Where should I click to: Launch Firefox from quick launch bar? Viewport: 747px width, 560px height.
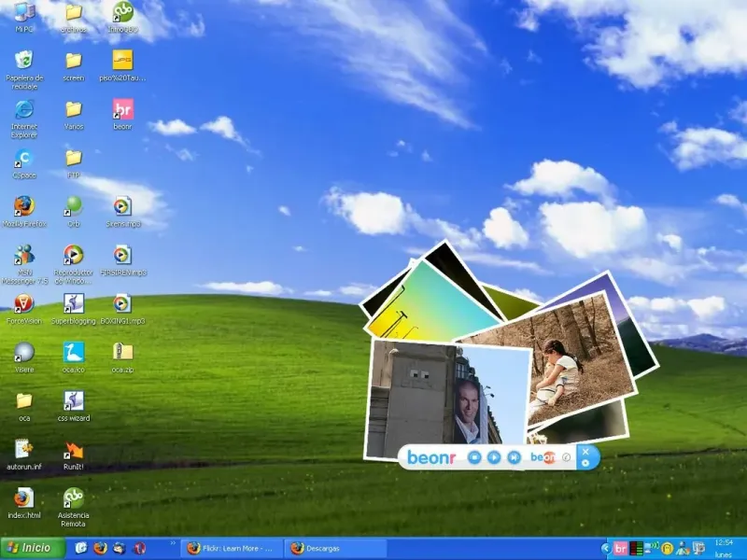click(100, 549)
